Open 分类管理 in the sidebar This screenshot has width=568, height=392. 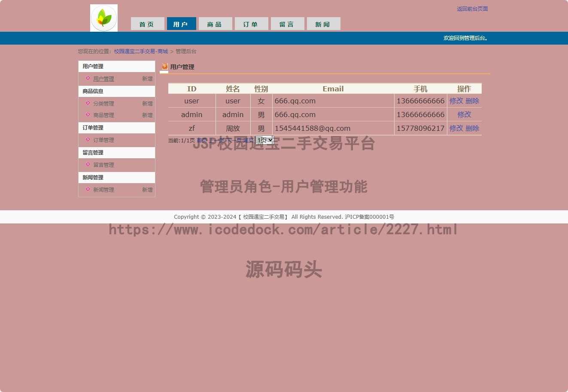(103, 104)
